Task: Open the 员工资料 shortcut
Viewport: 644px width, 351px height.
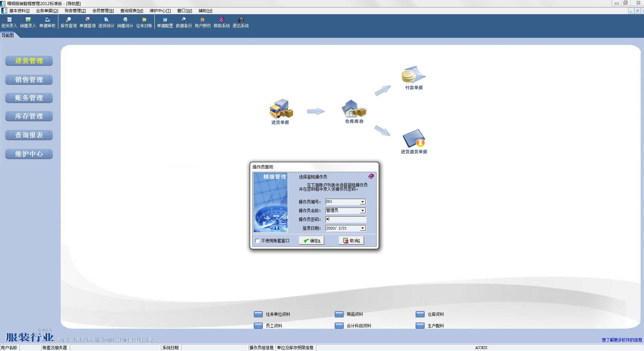Action: (268, 326)
